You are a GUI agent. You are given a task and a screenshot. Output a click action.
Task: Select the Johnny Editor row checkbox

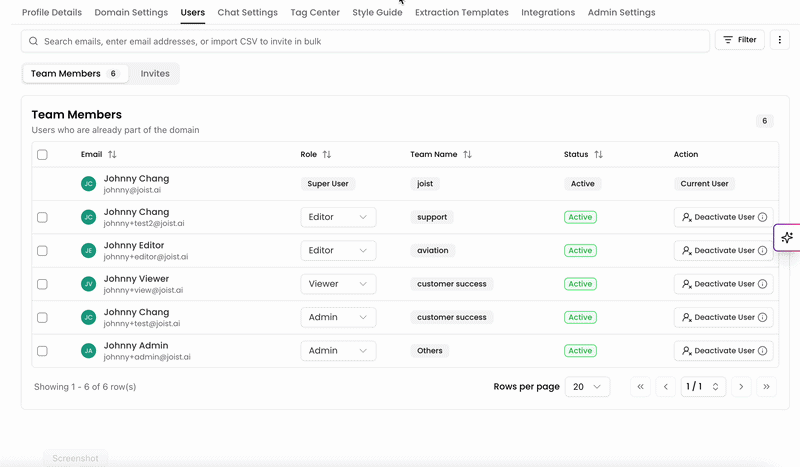[x=42, y=251]
